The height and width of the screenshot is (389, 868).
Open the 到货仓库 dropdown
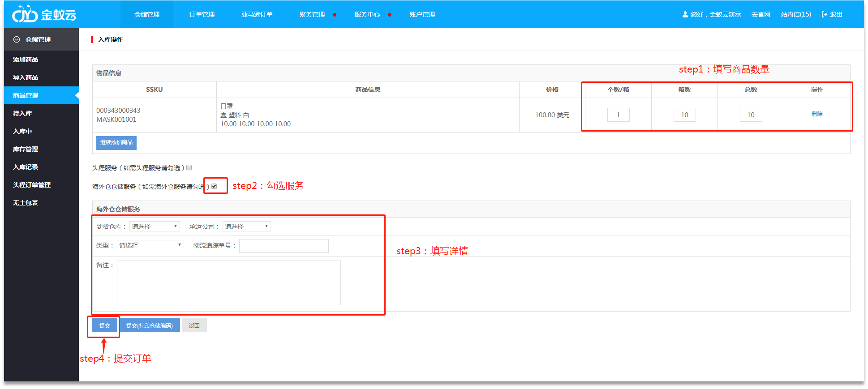(x=155, y=227)
